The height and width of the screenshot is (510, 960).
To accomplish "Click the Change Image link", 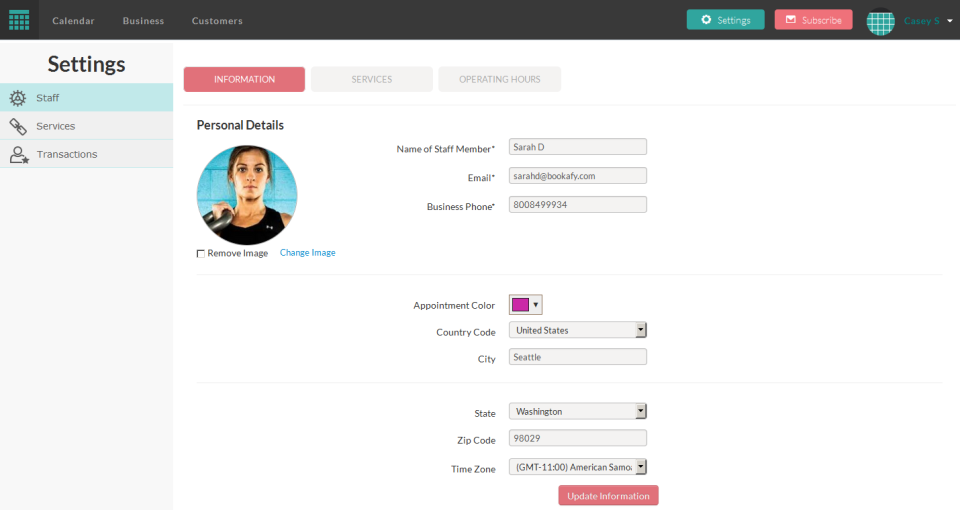I will click(307, 252).
